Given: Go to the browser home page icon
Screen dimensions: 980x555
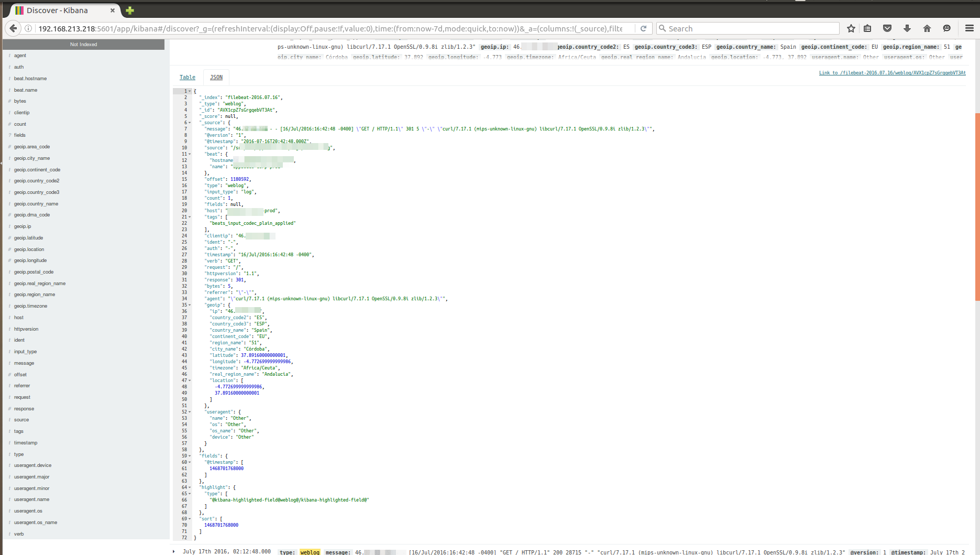Looking at the screenshot, I should [927, 28].
